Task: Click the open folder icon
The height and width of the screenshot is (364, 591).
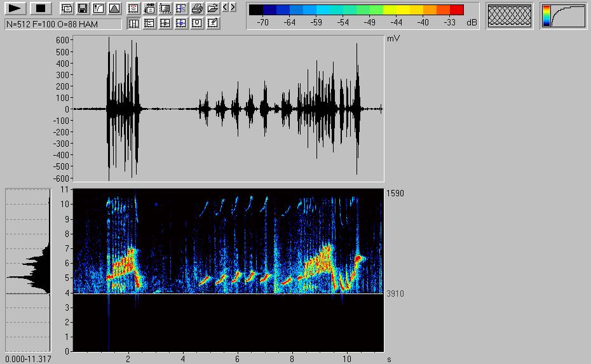Action: click(213, 8)
